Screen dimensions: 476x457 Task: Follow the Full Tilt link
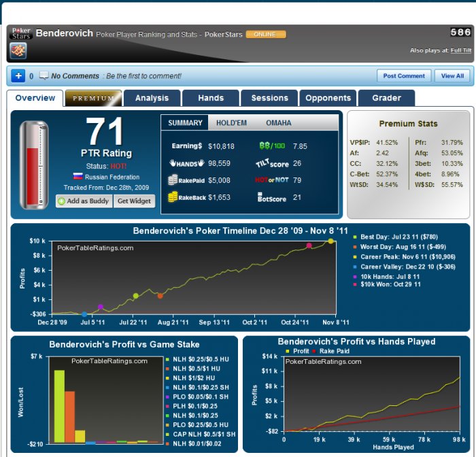[461, 50]
